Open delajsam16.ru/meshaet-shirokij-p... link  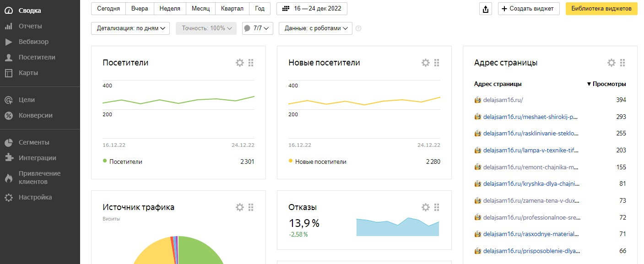pos(531,117)
